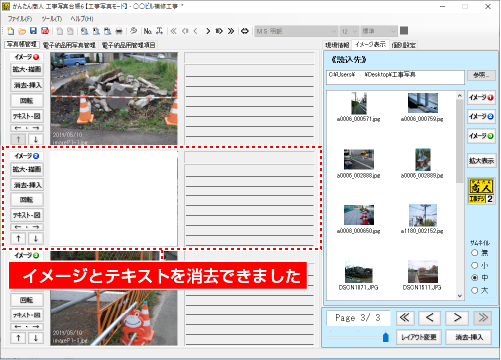501x360 pixels.
Task: Select thumbnail size 無 radio button
Action: coord(475,253)
